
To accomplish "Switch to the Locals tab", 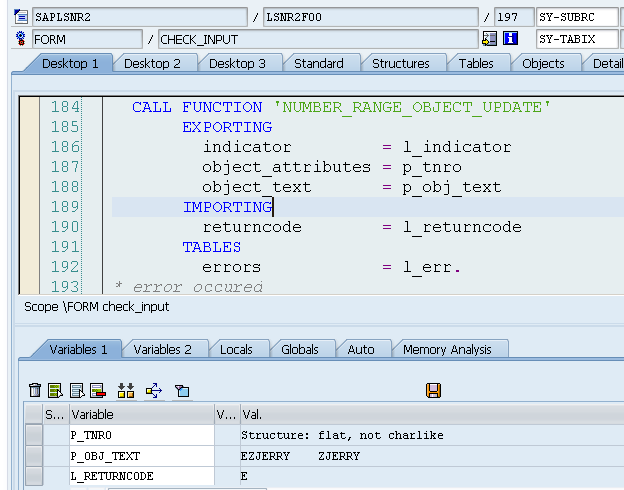I will pyautogui.click(x=236, y=349).
